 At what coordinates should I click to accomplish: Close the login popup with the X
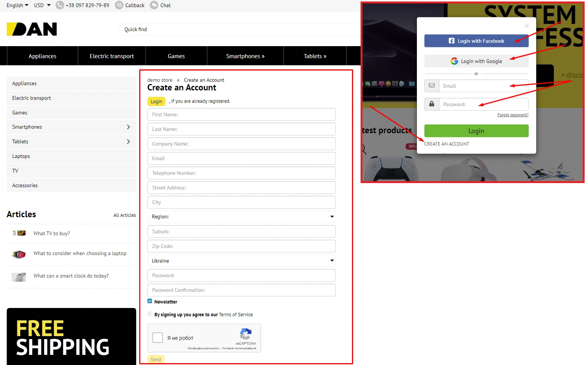coord(526,26)
